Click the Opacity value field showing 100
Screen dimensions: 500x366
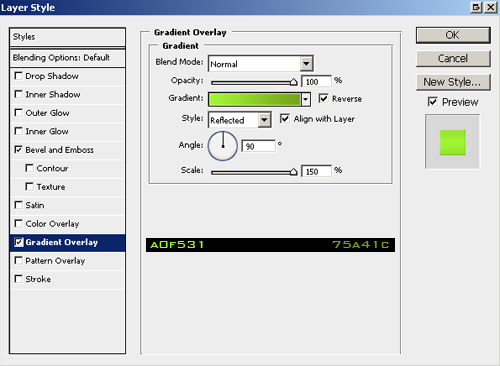316,82
